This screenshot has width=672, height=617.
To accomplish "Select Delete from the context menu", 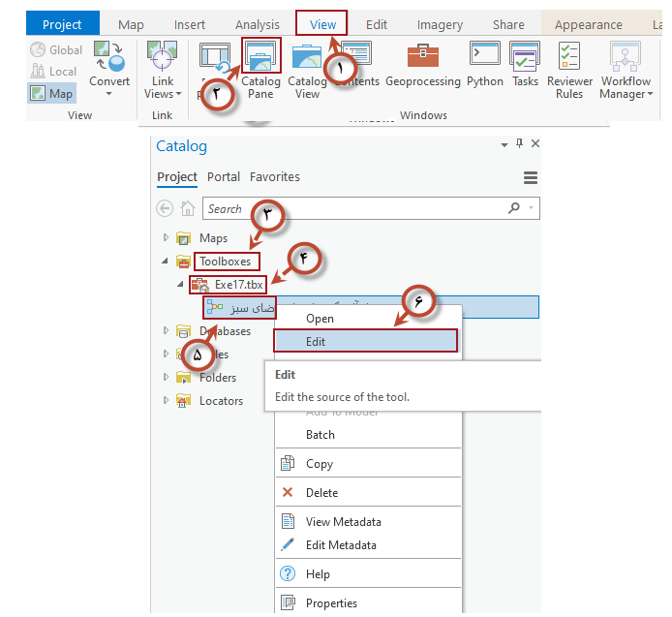I will pyautogui.click(x=321, y=492).
